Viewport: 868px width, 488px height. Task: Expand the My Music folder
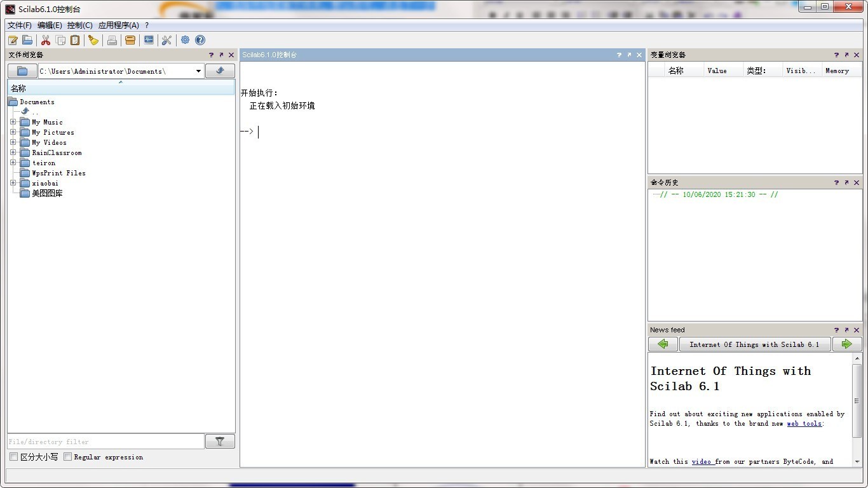point(13,122)
